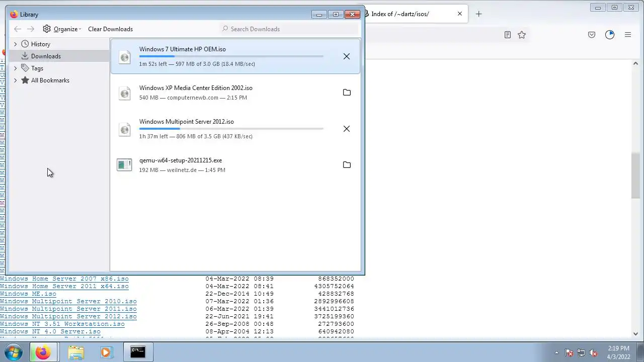Viewport: 644px width, 362px height.
Task: Cancel the Windows Multipoint Server 2012 download
Action: coord(347,129)
